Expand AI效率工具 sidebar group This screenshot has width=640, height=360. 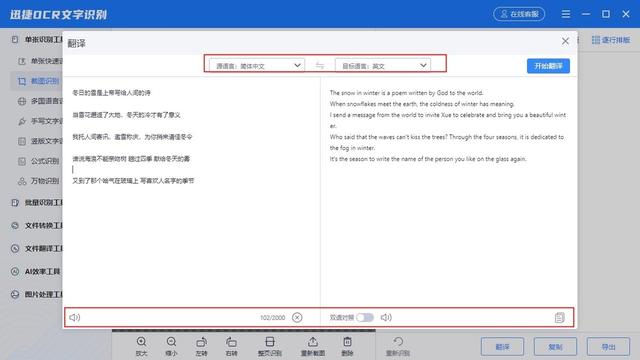tap(36, 271)
